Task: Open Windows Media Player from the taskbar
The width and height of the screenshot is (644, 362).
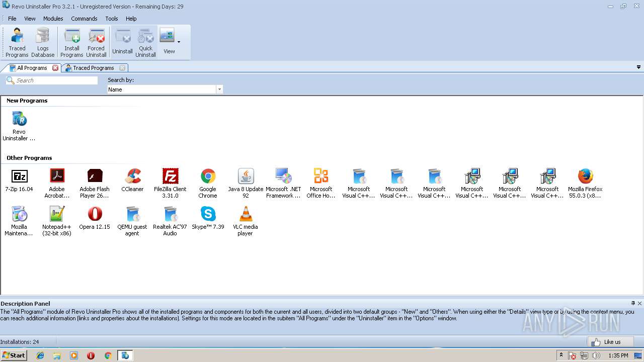Action: tap(74, 355)
